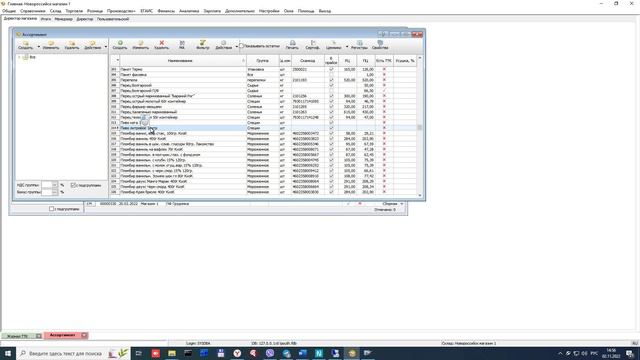Open Yandex Browser from the taskbar

pyautogui.click(x=237, y=353)
